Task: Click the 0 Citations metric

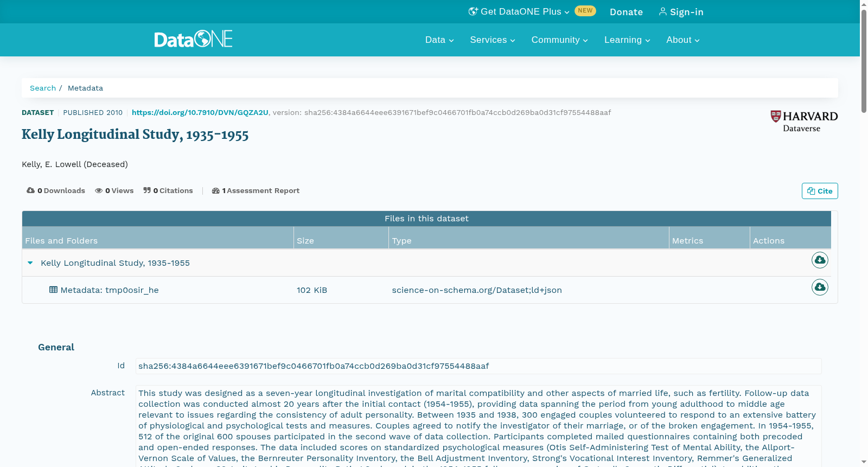Action: tap(168, 190)
